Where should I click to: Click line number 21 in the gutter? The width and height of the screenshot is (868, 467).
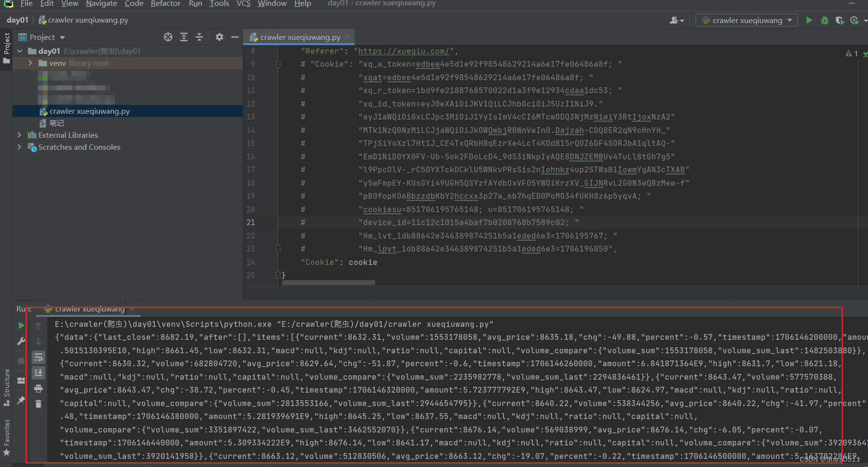point(251,222)
